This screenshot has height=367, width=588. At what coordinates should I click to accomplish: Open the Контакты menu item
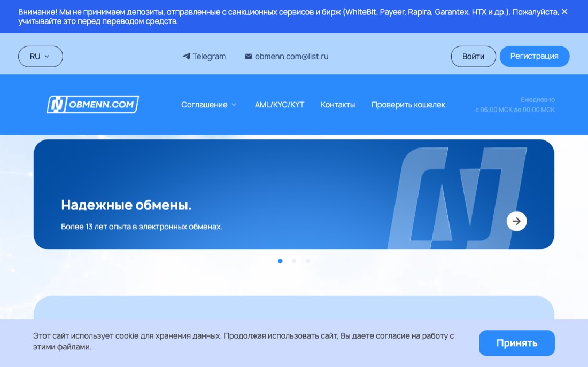pos(337,105)
